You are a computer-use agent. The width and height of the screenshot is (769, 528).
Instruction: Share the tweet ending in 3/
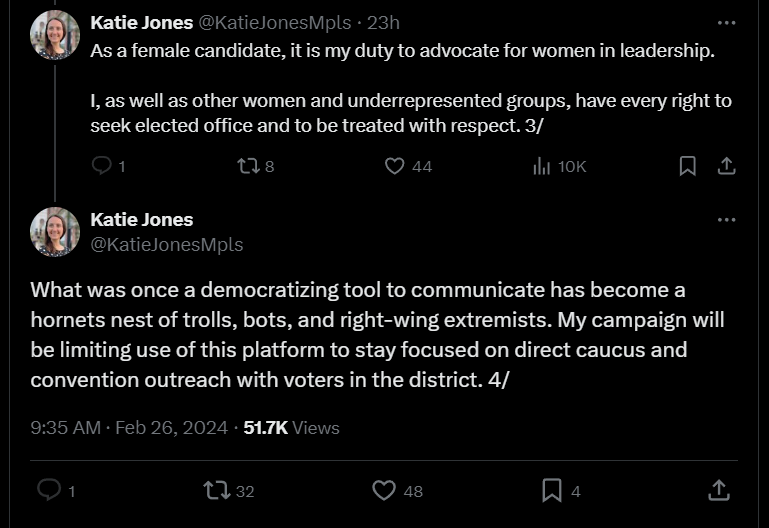[726, 166]
